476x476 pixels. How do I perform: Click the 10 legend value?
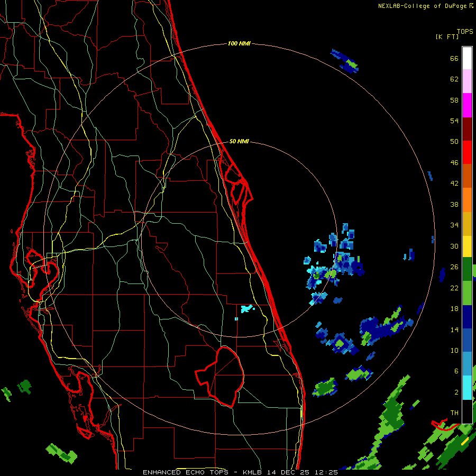(x=454, y=350)
